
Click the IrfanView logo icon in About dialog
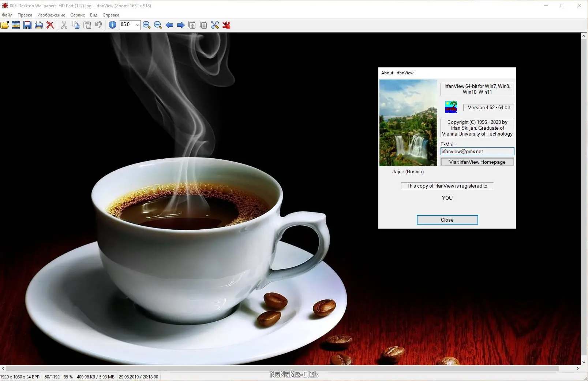451,107
